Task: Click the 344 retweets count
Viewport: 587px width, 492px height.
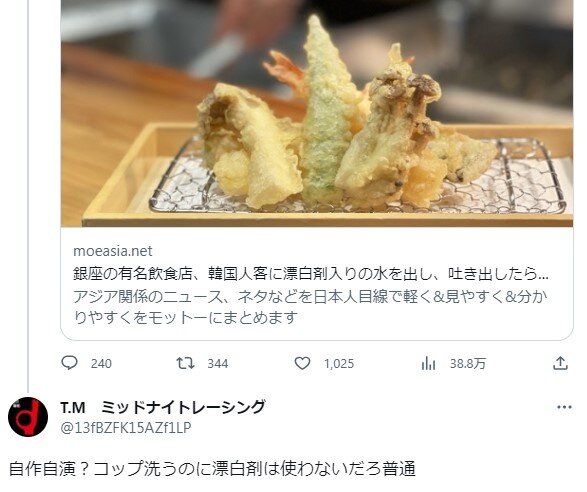Action: click(x=218, y=364)
